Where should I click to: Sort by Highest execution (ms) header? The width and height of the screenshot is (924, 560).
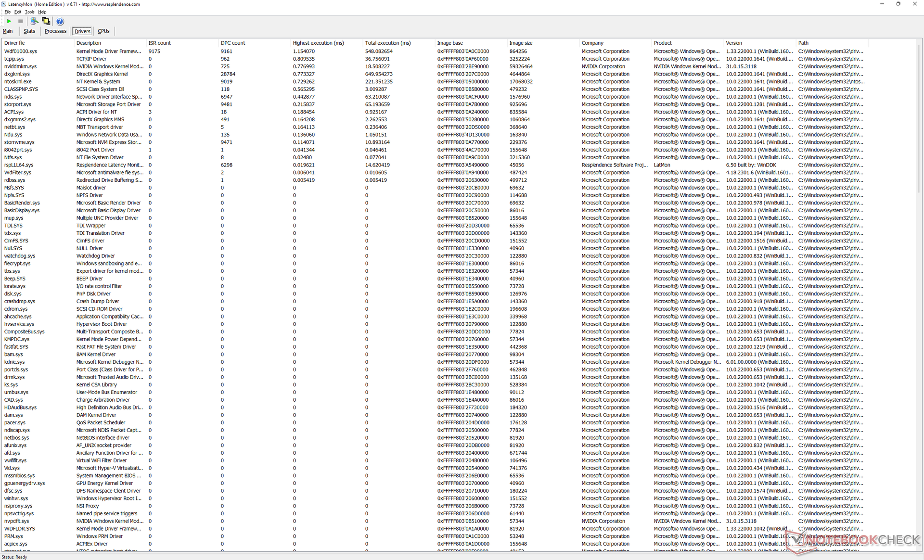pyautogui.click(x=326, y=43)
